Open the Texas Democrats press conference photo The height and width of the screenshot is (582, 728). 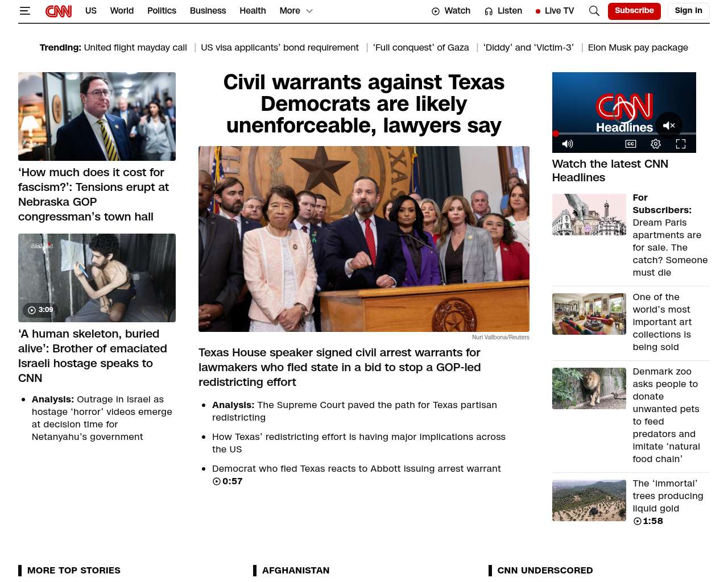click(x=364, y=239)
